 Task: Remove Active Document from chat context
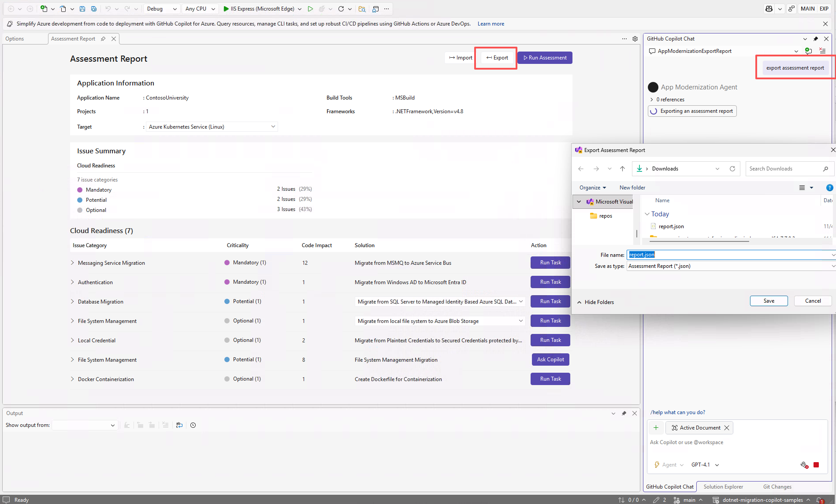pyautogui.click(x=727, y=428)
